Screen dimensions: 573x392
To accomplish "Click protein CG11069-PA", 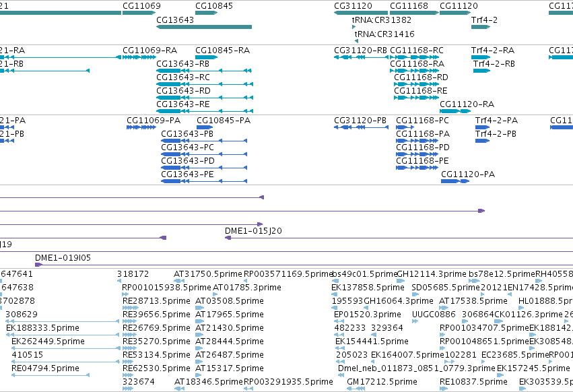I will tap(141, 127).
